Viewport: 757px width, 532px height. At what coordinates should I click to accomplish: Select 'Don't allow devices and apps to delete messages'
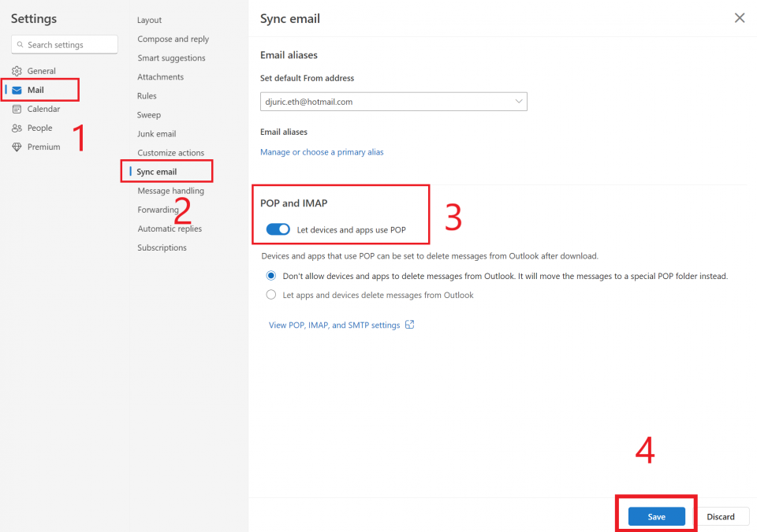(x=270, y=276)
